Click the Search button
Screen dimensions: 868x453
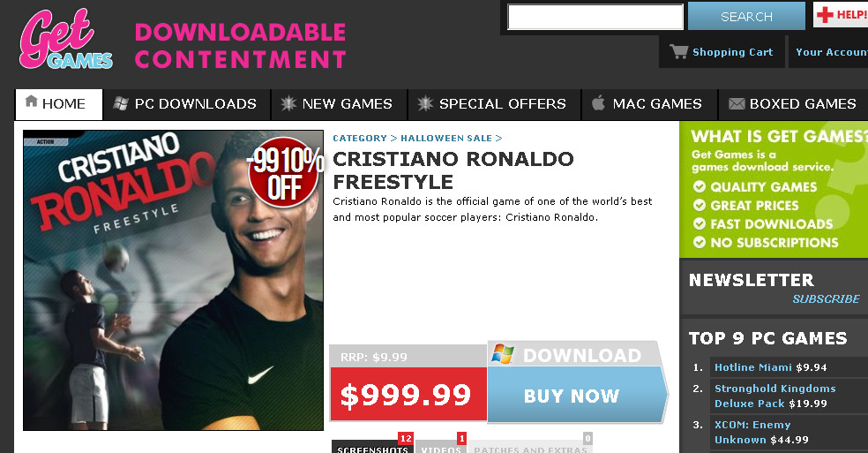746,17
